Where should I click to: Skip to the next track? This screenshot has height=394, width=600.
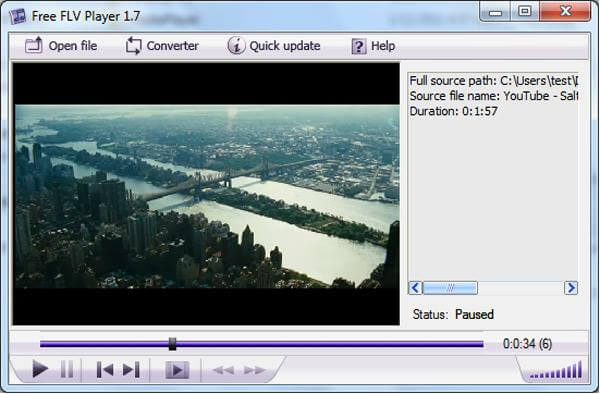pos(131,370)
